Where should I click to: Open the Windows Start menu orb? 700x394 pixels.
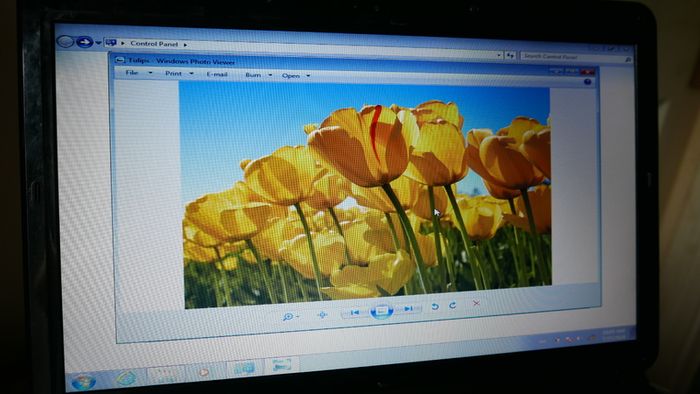point(83,382)
